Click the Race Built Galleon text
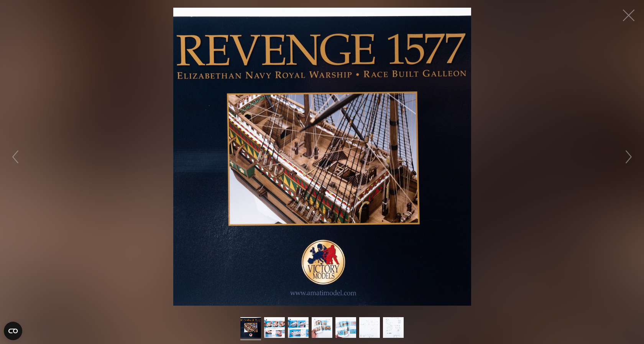Image resolution: width=644 pixels, height=344 pixels. [415, 74]
